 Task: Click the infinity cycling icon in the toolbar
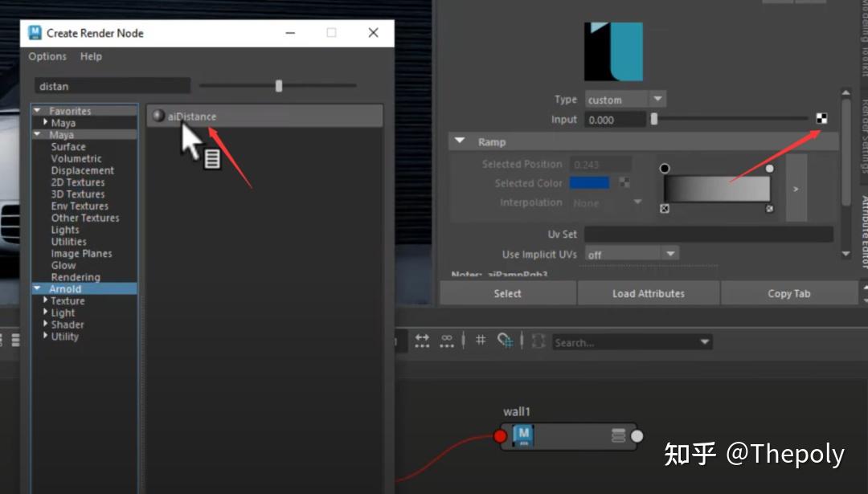click(447, 341)
